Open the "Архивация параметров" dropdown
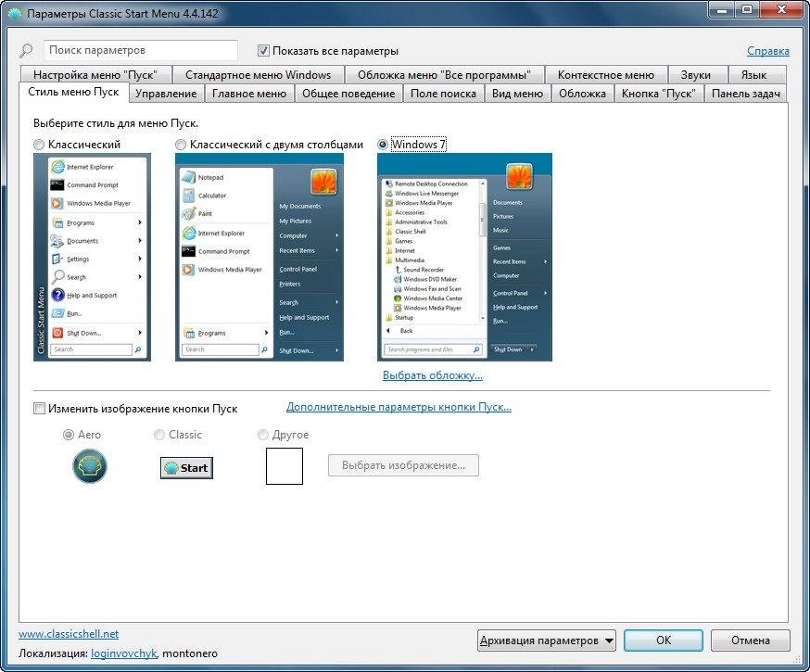 pyautogui.click(x=547, y=640)
